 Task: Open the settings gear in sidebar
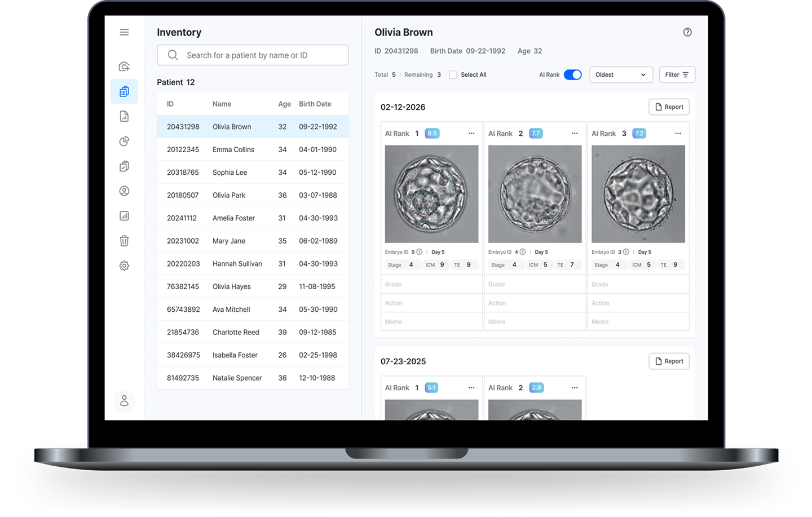pos(124,266)
